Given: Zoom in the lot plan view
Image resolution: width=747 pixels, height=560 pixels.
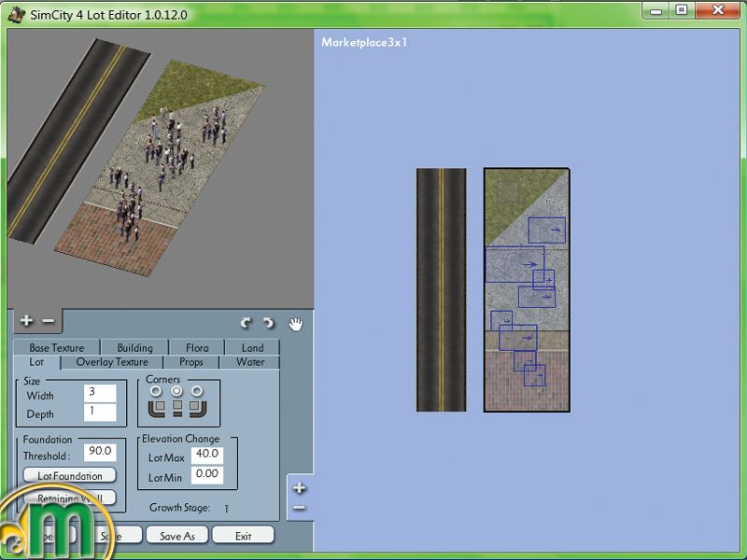Looking at the screenshot, I should (299, 487).
